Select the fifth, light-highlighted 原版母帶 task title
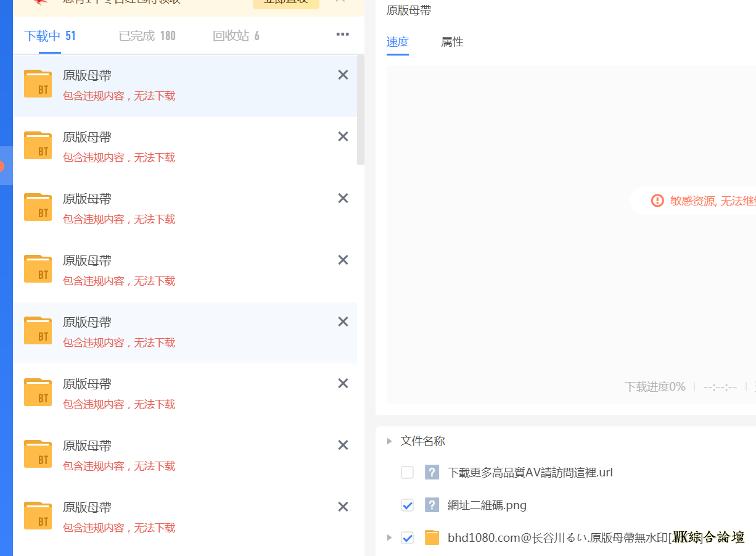Image resolution: width=756 pixels, height=556 pixels. click(87, 323)
